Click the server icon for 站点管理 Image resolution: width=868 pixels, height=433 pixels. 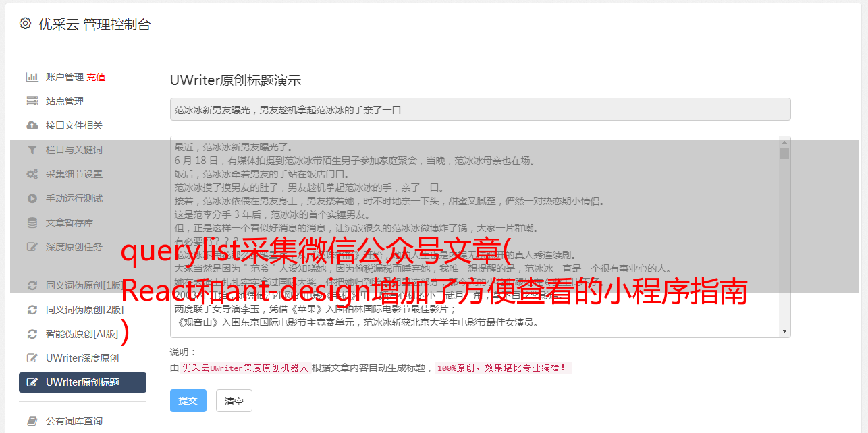point(32,101)
